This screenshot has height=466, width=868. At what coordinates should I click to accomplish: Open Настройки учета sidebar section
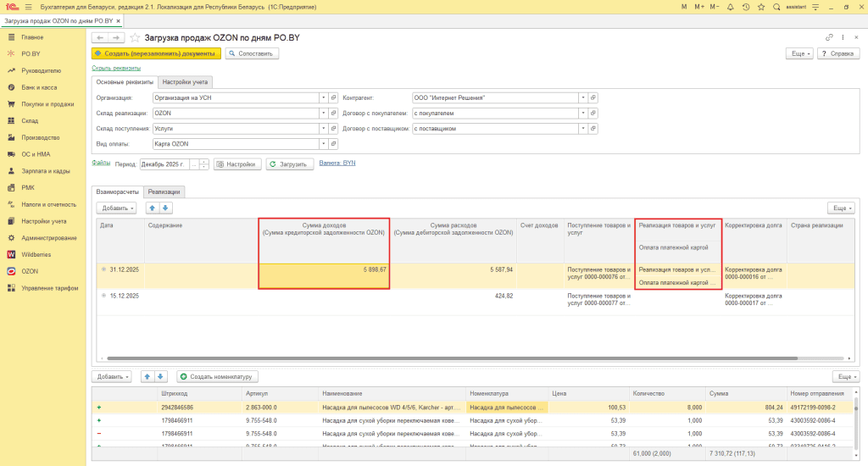click(43, 221)
